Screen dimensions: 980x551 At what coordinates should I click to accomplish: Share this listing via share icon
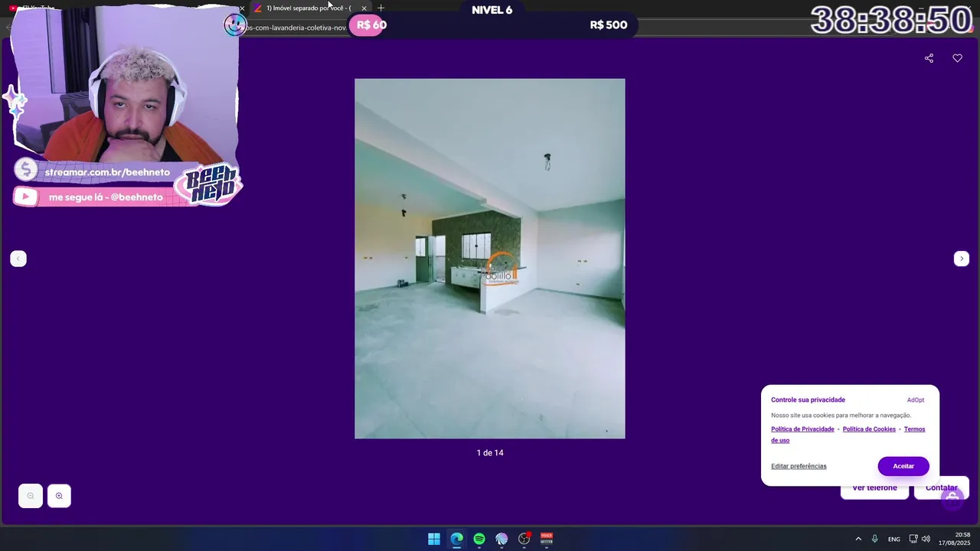[929, 58]
